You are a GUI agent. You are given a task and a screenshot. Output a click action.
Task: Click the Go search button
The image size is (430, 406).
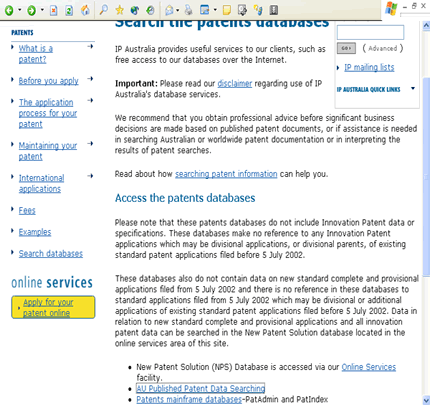(346, 48)
